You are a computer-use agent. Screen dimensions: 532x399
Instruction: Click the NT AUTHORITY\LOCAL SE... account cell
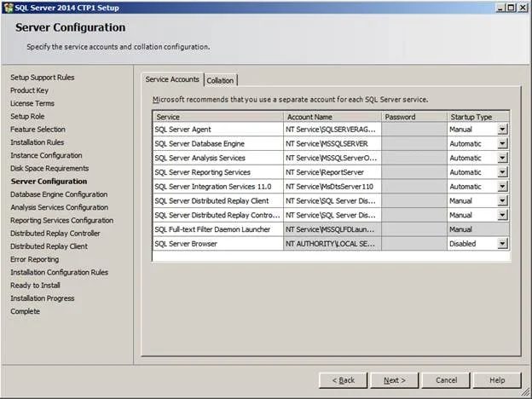pyautogui.click(x=332, y=244)
